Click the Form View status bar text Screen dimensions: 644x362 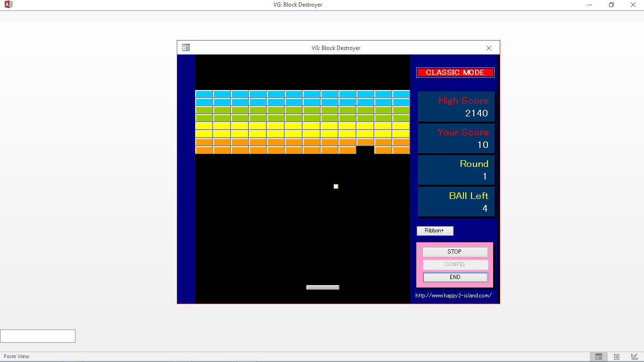pos(17,357)
